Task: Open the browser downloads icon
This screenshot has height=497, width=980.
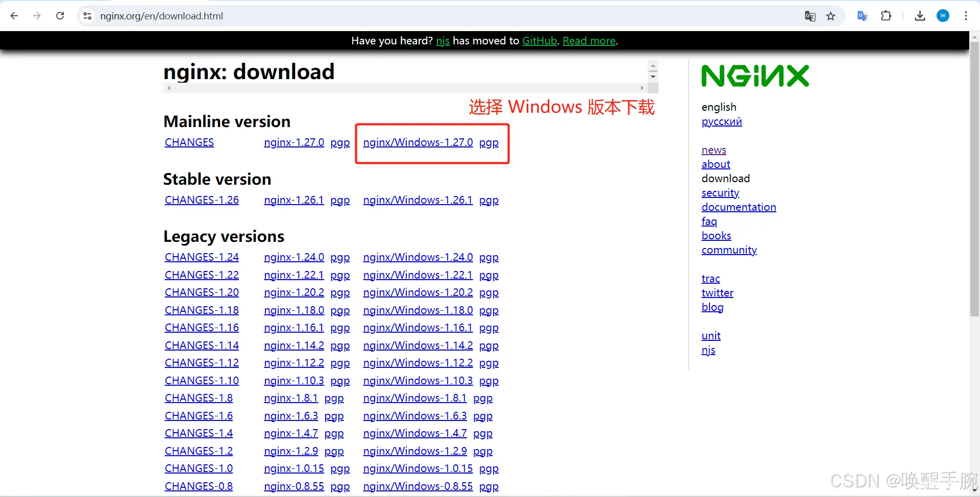Action: (920, 16)
